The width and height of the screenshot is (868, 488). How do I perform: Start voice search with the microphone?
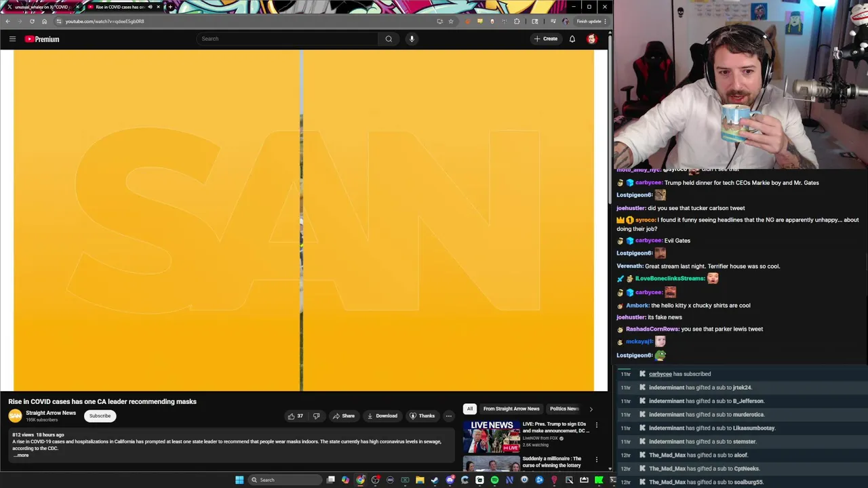click(x=412, y=39)
